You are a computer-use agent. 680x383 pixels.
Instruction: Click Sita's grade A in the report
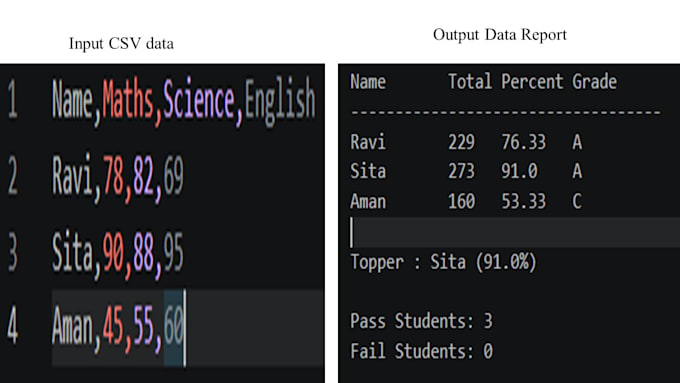click(577, 171)
